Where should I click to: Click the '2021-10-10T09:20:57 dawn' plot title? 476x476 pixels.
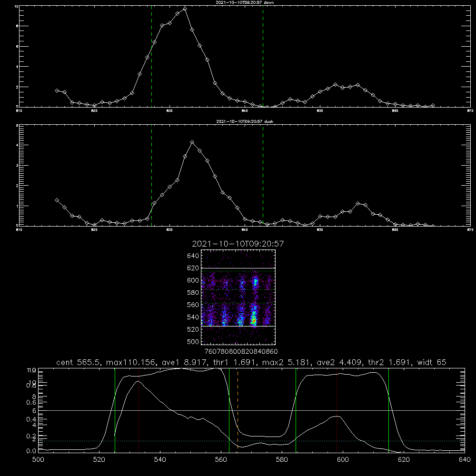pyautogui.click(x=245, y=2)
